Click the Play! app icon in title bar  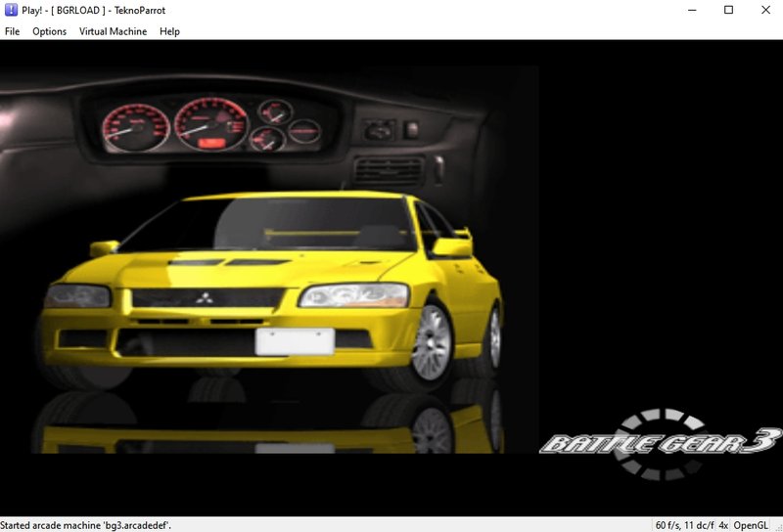[x=11, y=10]
